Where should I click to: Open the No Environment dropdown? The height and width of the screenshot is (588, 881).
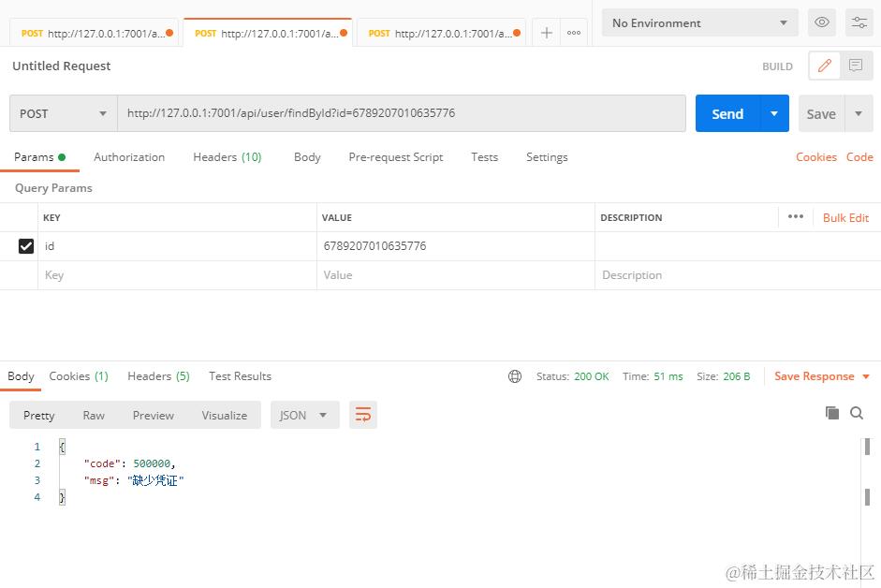click(699, 23)
